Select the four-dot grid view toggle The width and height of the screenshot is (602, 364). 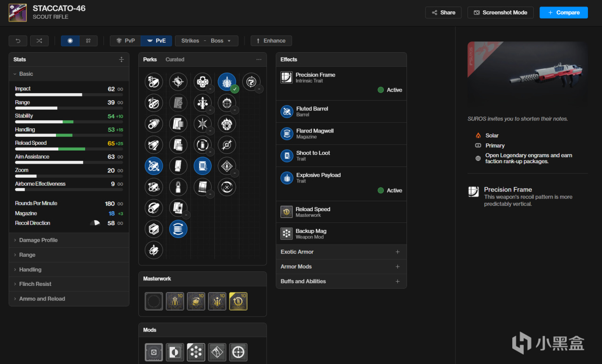[x=88, y=41]
